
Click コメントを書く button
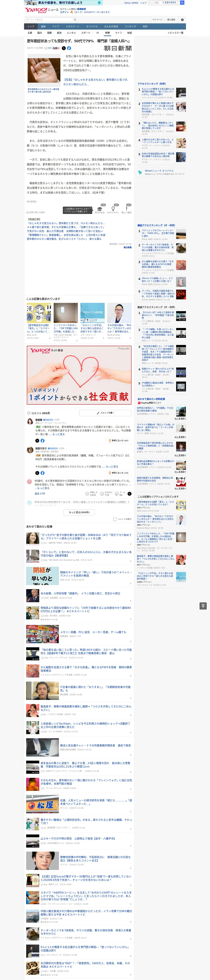105,413
